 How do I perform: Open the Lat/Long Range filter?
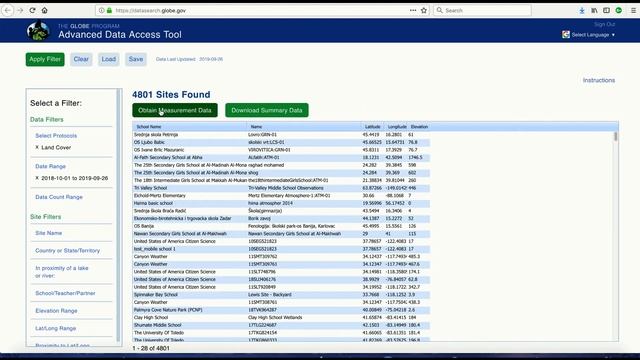coord(56,328)
